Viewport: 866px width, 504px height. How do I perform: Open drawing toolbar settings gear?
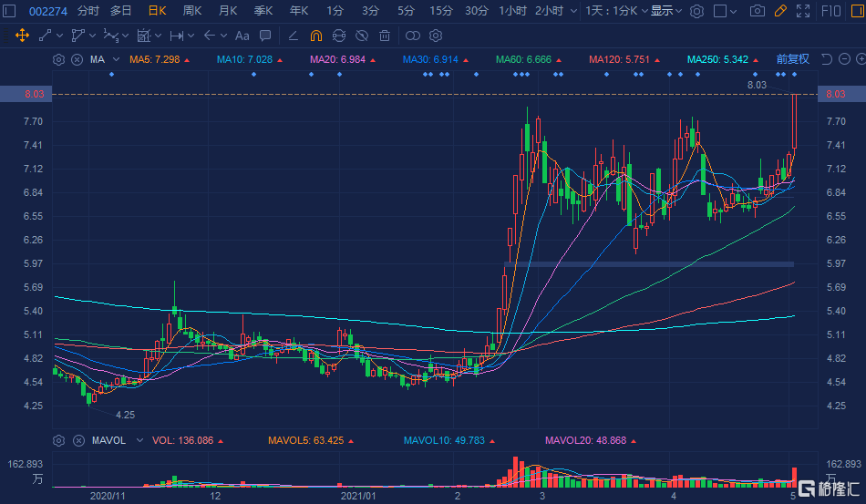[436, 36]
